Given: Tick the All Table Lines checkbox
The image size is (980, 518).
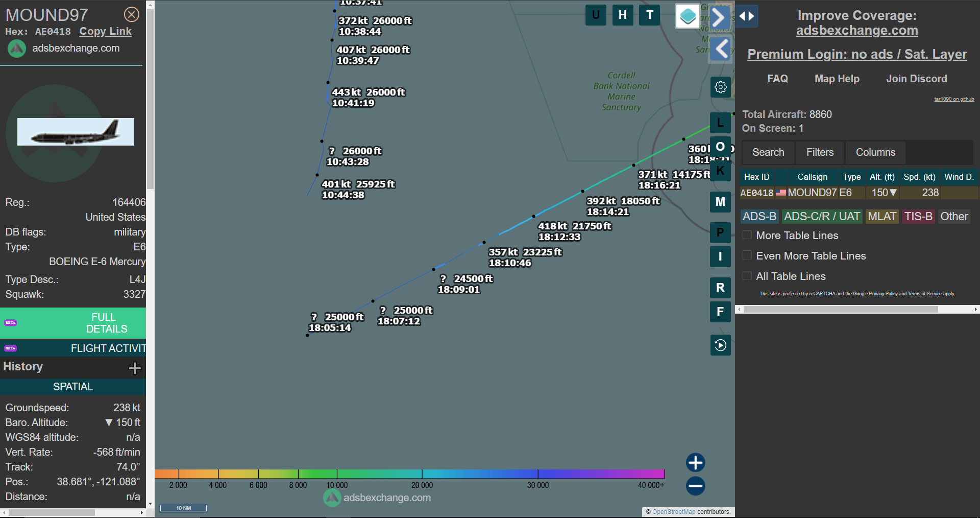Looking at the screenshot, I should point(747,276).
